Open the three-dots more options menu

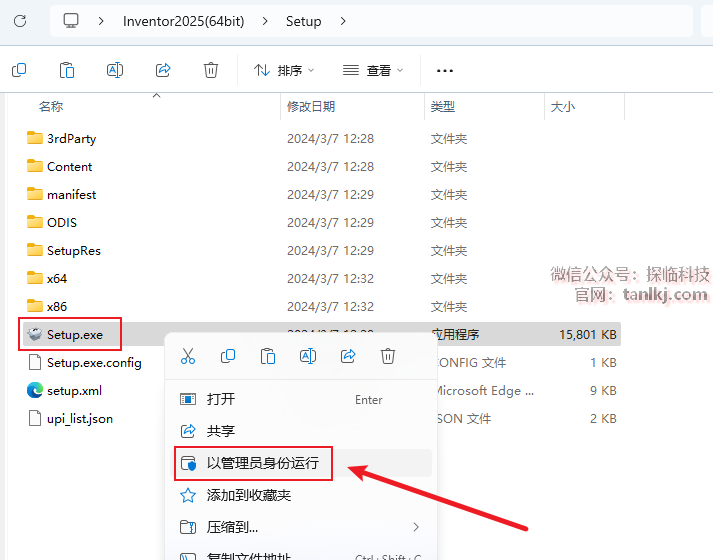click(445, 71)
